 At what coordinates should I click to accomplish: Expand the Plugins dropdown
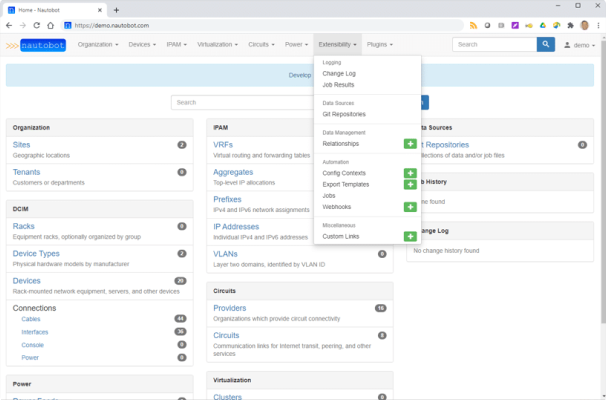click(x=379, y=45)
